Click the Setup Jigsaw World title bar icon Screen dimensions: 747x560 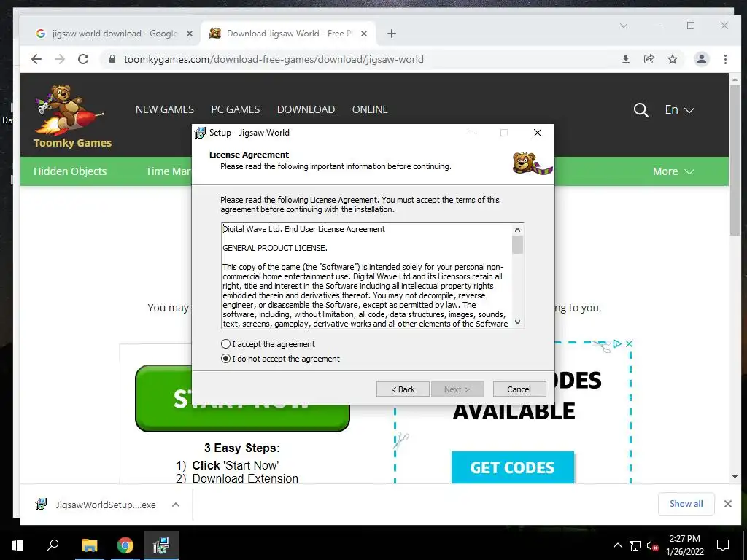(200, 133)
